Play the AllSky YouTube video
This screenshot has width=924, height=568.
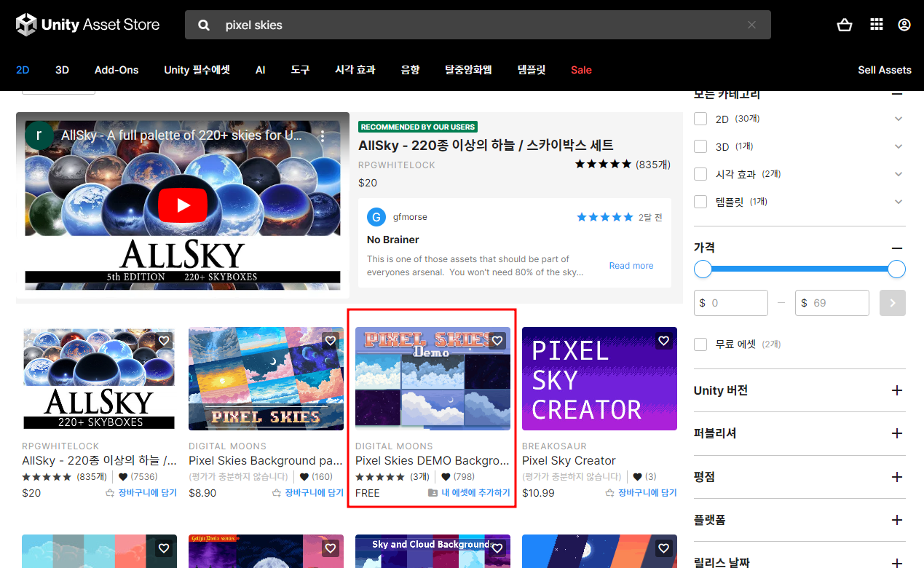pos(183,206)
